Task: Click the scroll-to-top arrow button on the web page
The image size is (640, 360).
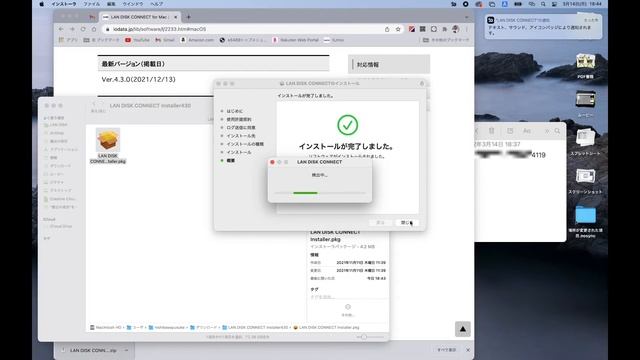Action: [463, 329]
